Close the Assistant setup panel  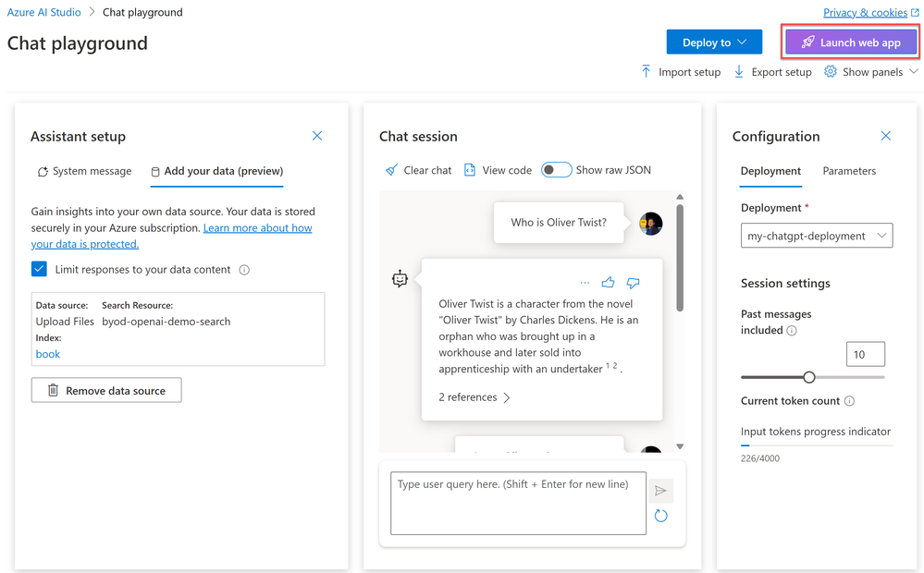[317, 136]
